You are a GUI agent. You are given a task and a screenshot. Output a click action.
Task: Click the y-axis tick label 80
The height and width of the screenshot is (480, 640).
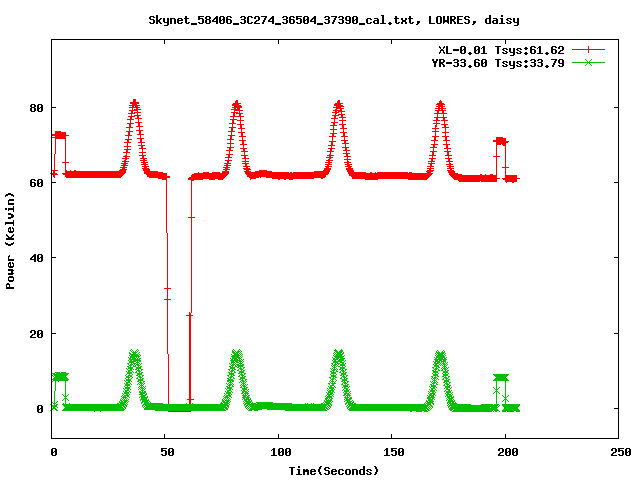tap(36, 108)
